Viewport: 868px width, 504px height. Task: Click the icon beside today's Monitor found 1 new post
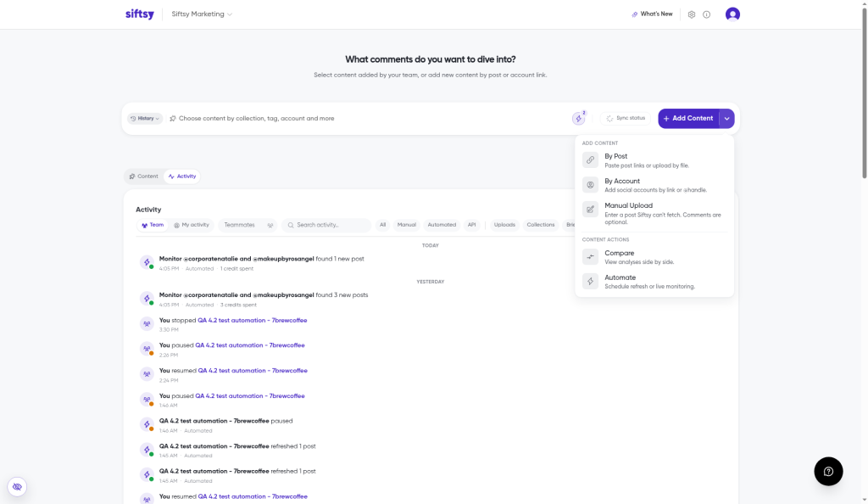[x=147, y=262]
